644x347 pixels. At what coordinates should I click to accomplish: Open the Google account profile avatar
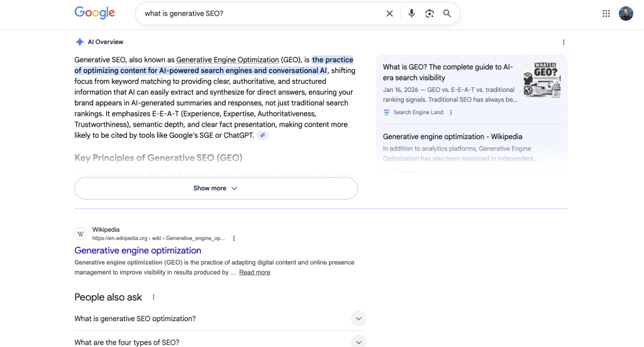pos(626,14)
